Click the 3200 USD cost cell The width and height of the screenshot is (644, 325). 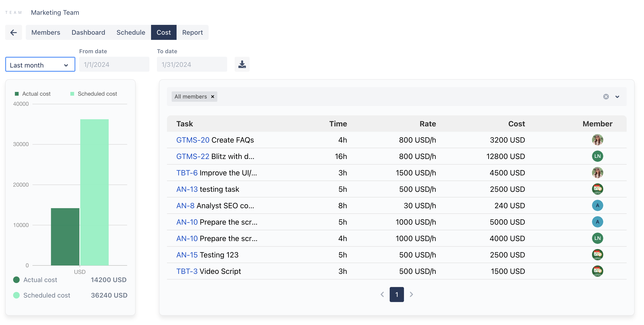tap(507, 140)
